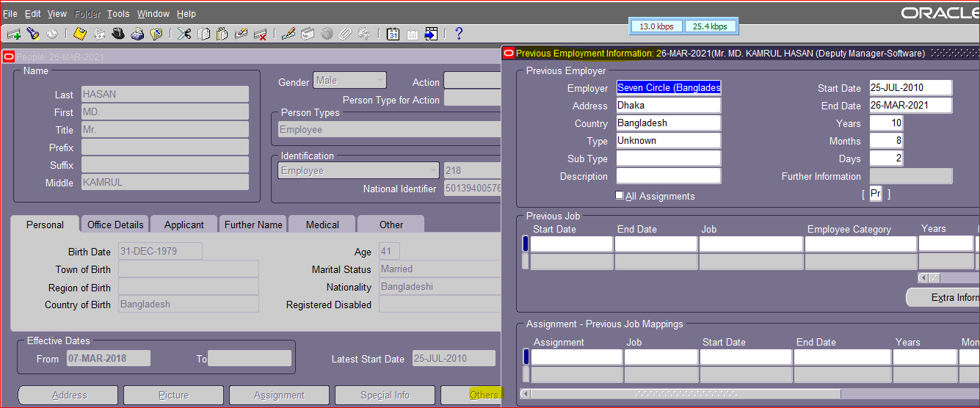The image size is (980, 408).
Task: Click the Address field containing Dhaka
Action: click(668, 105)
